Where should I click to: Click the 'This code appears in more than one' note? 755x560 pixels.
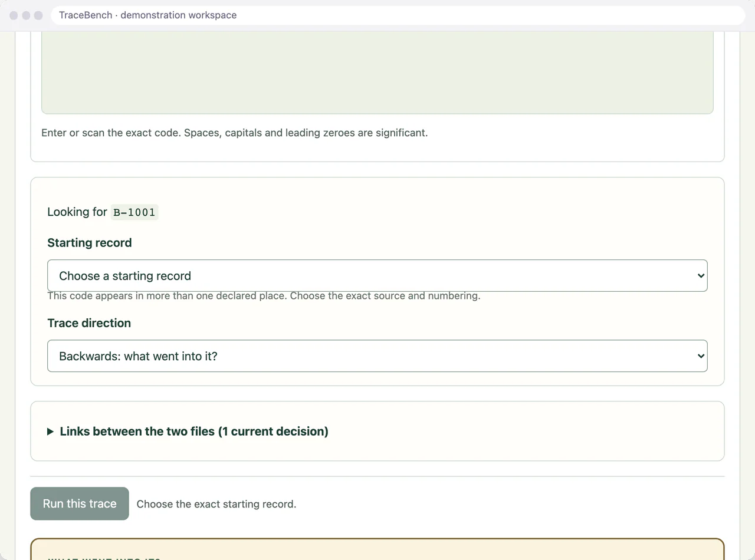pos(264,296)
